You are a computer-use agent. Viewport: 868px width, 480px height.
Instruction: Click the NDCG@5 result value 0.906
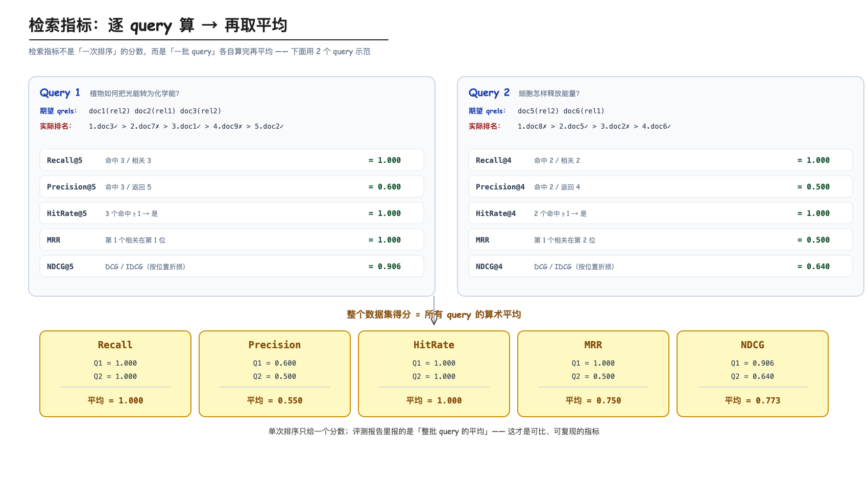tap(384, 267)
